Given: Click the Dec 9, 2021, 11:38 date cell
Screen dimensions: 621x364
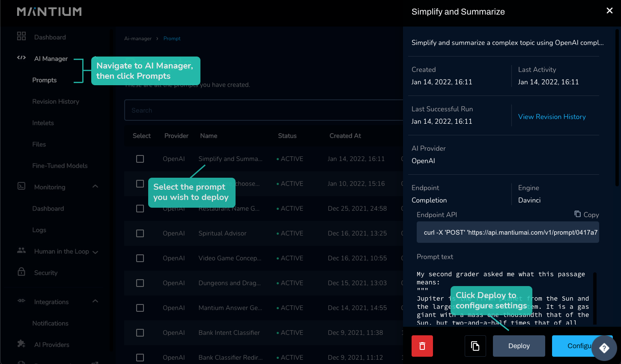Looking at the screenshot, I should coord(355,333).
